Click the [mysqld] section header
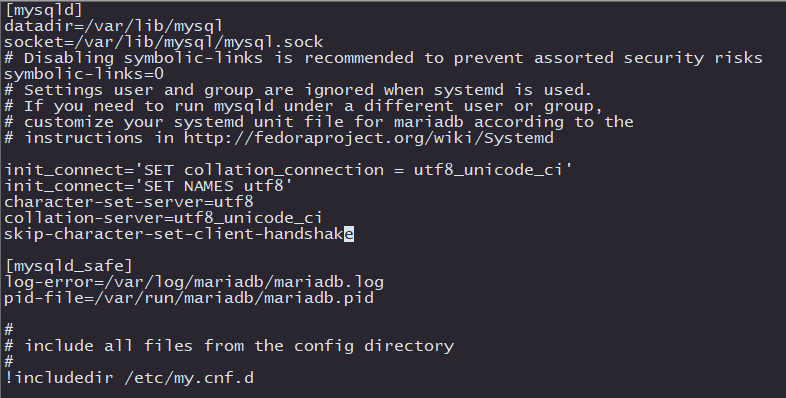The image size is (786, 398). point(43,10)
